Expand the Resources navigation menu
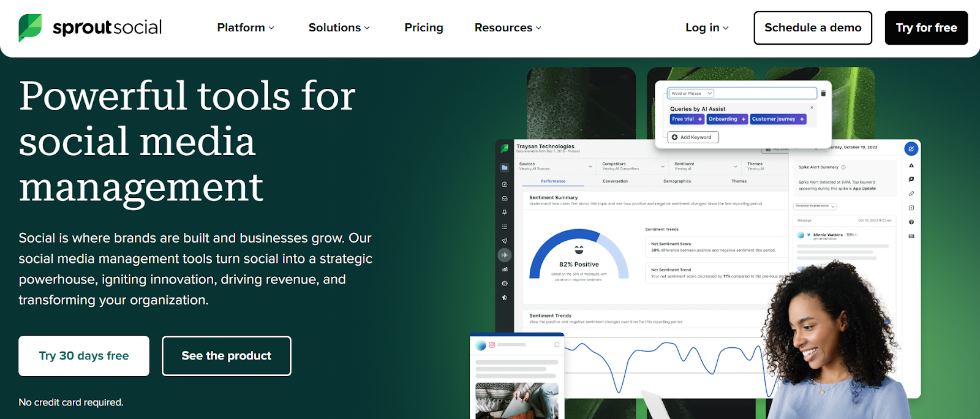This screenshot has height=419, width=980. pyautogui.click(x=508, y=28)
